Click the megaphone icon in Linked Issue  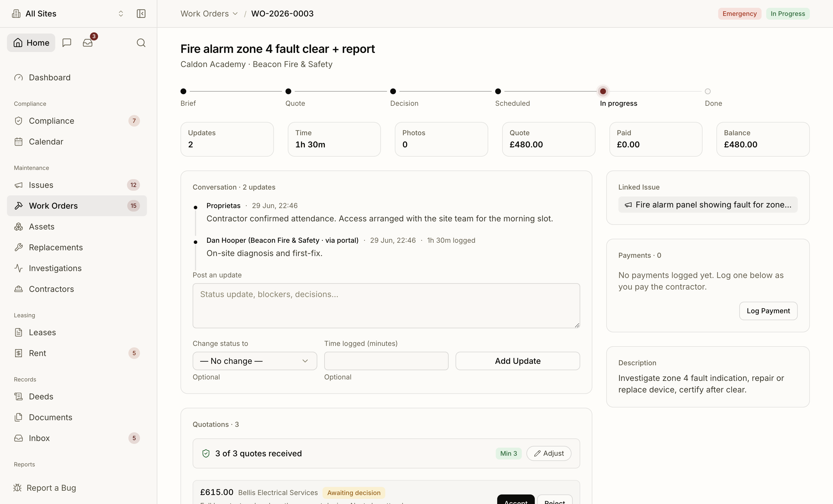[628, 205]
